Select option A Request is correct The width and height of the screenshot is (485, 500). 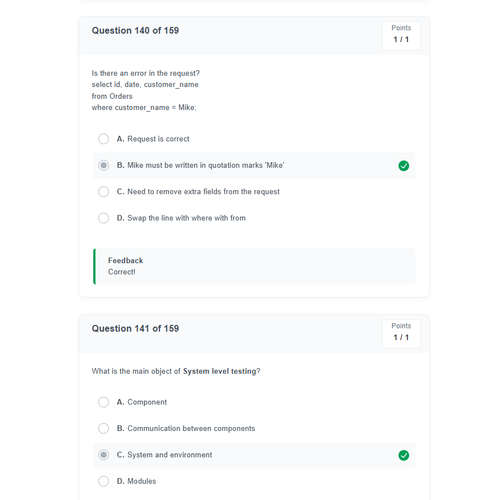click(103, 139)
